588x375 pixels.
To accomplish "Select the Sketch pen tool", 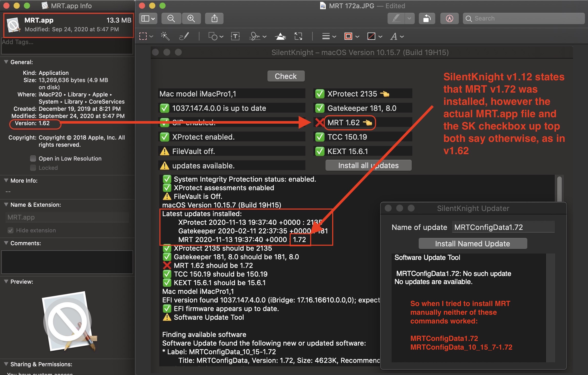I will 184,36.
